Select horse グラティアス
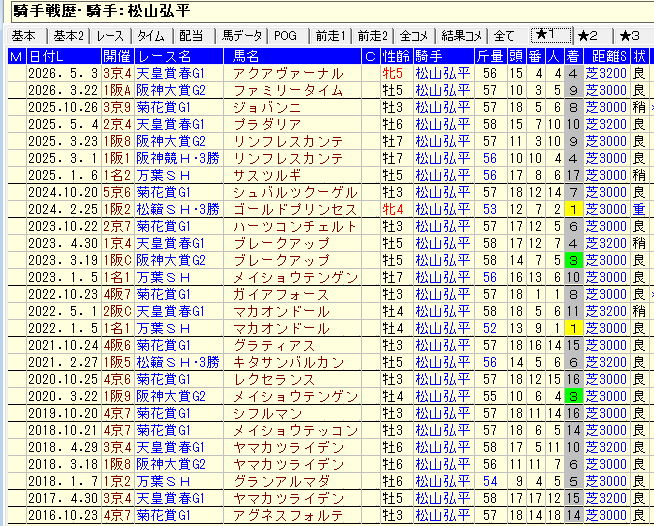The height and width of the screenshot is (526, 654). pos(274,345)
